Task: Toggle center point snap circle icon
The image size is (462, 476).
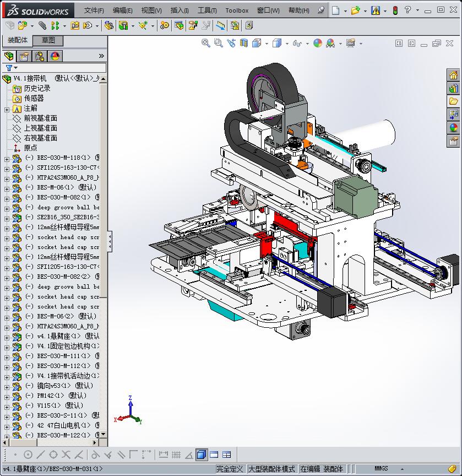Action: coord(28,455)
